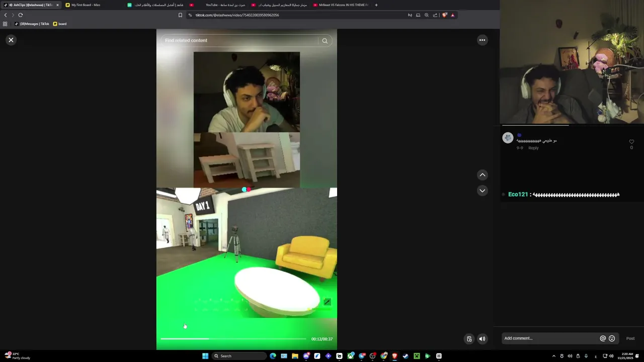Switch to the My First Board - Miro tab
Screen dimensions: 644x362
(93, 5)
